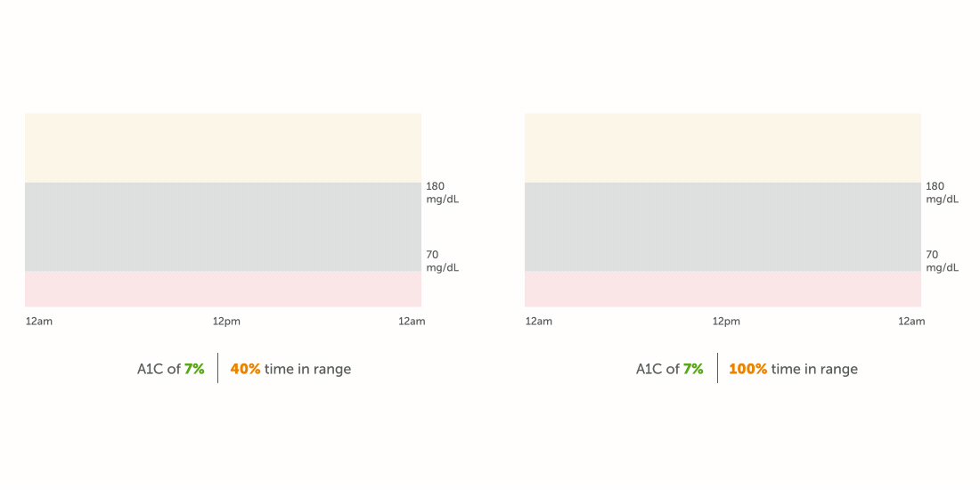Click the gray in-range band in left chart

point(223,226)
